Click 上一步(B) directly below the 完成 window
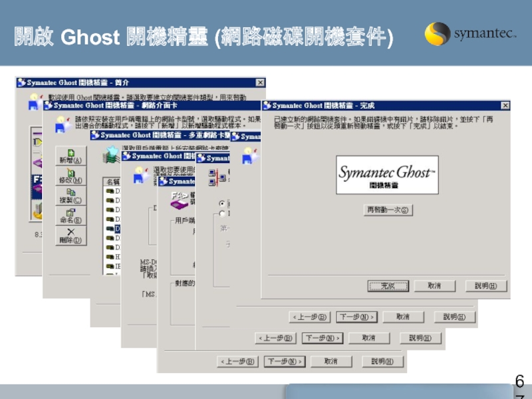The width and height of the screenshot is (532, 399). (309, 317)
